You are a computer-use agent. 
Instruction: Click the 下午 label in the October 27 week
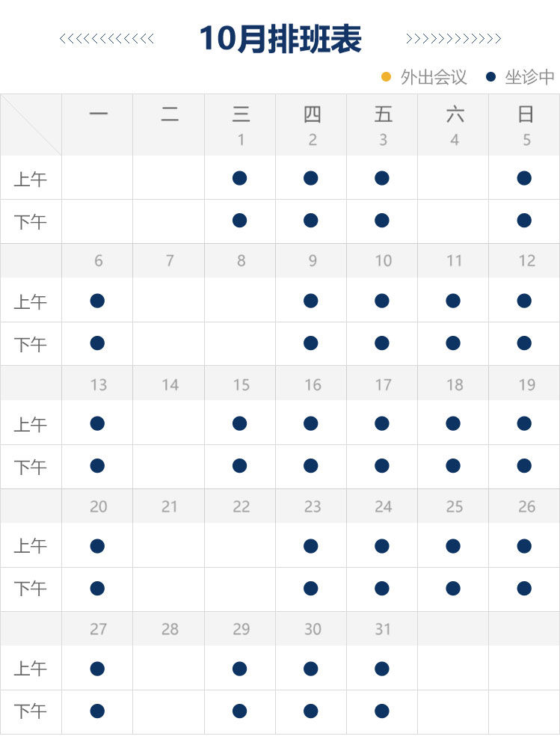click(31, 712)
